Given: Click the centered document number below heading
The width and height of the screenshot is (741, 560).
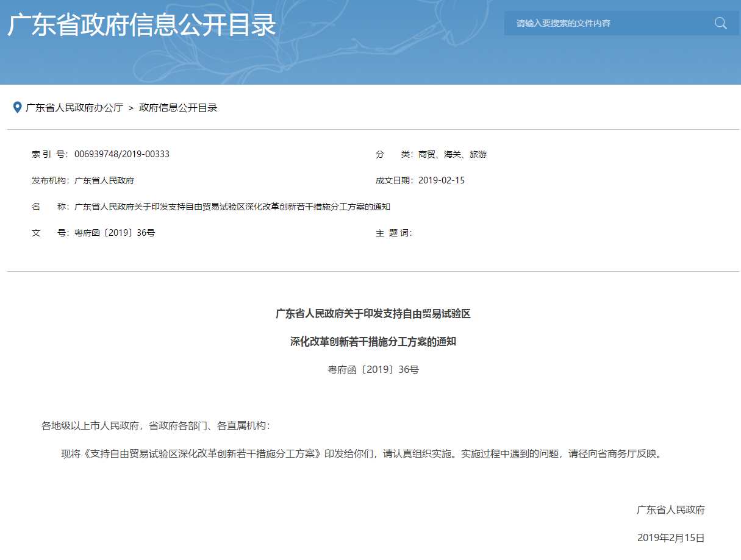Looking at the screenshot, I should click(373, 369).
